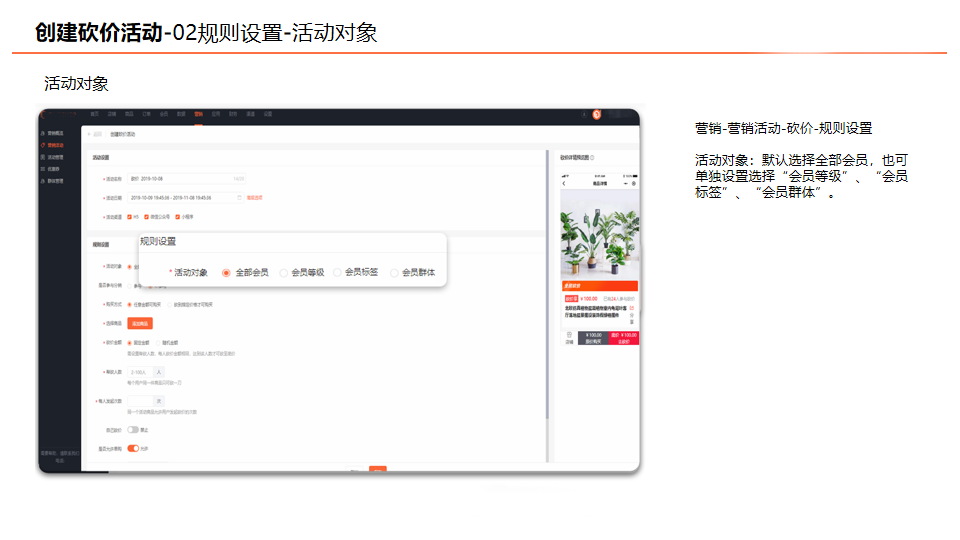This screenshot has width=960, height=540.
Task: Tap the orange bargain banner in phone preview
Action: [x=600, y=286]
